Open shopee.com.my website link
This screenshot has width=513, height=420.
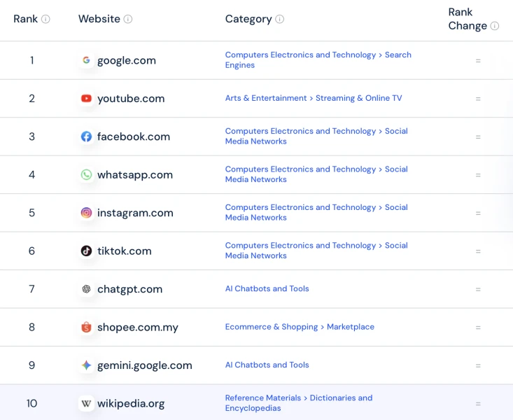(x=138, y=328)
